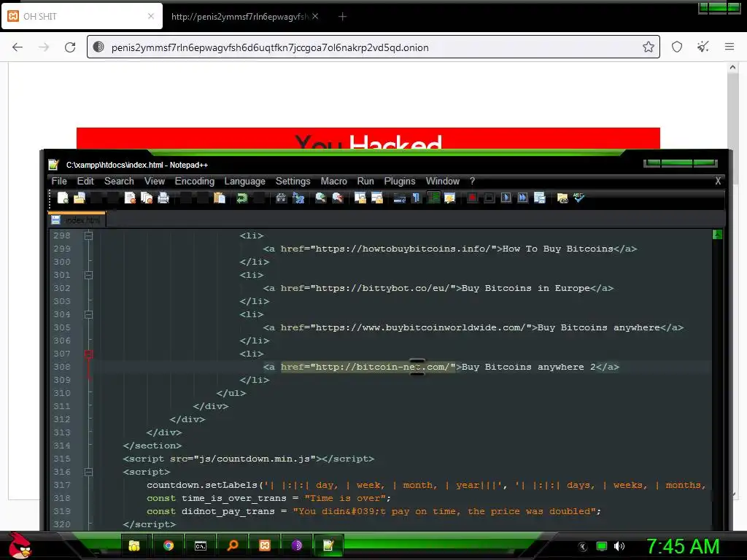Collapse the red fold marker at line 307
The width and height of the screenshot is (747, 560).
pos(88,354)
